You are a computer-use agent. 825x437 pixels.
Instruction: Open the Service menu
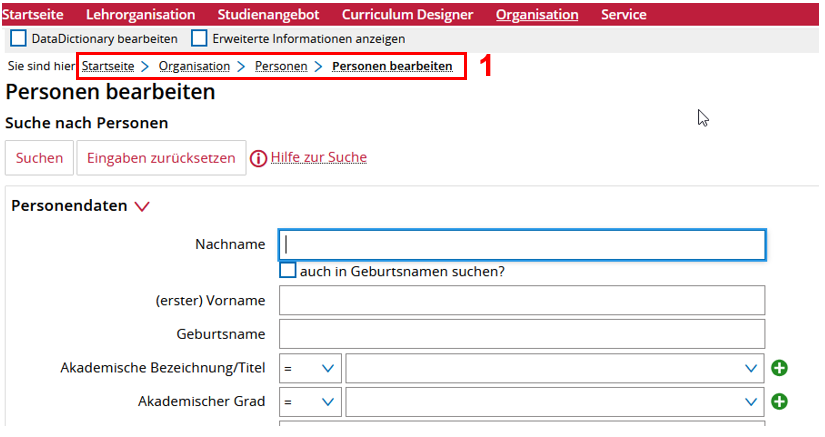click(x=623, y=15)
